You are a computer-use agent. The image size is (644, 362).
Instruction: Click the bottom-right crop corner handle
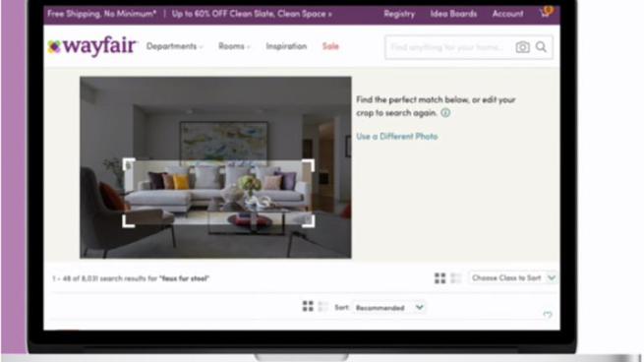pos(309,221)
